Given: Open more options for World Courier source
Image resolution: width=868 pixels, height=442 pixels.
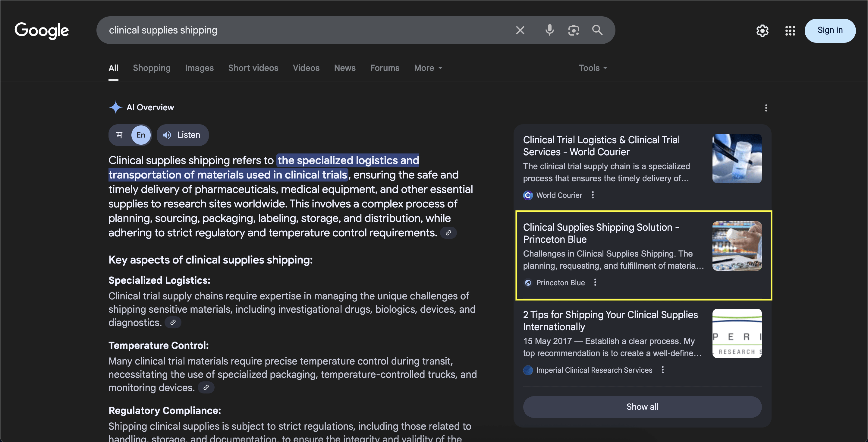Looking at the screenshot, I should point(592,195).
